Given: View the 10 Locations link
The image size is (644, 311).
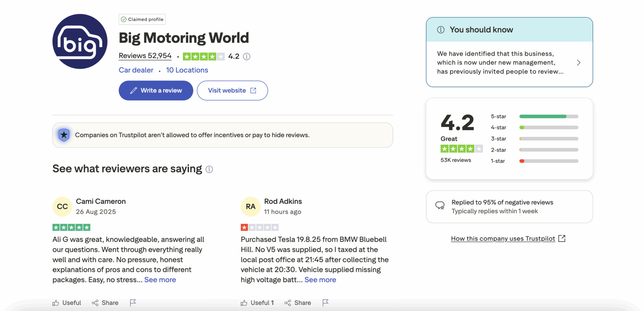Looking at the screenshot, I should pyautogui.click(x=187, y=70).
